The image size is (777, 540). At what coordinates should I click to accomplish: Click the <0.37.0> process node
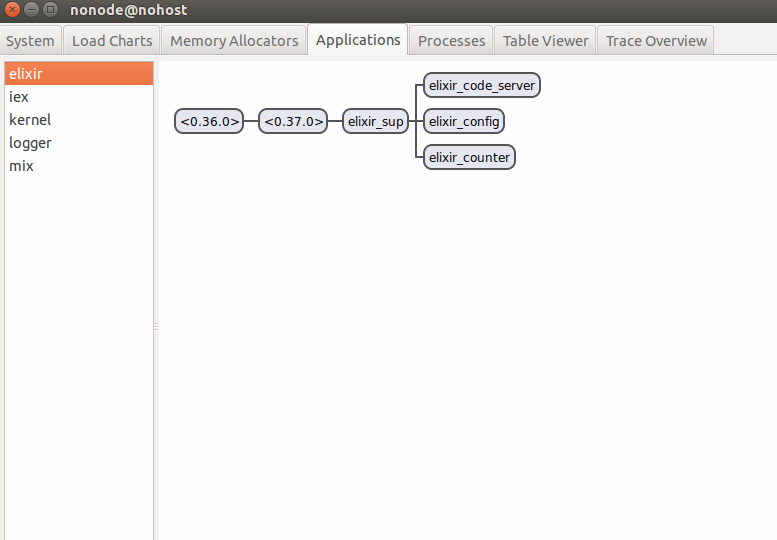coord(293,121)
